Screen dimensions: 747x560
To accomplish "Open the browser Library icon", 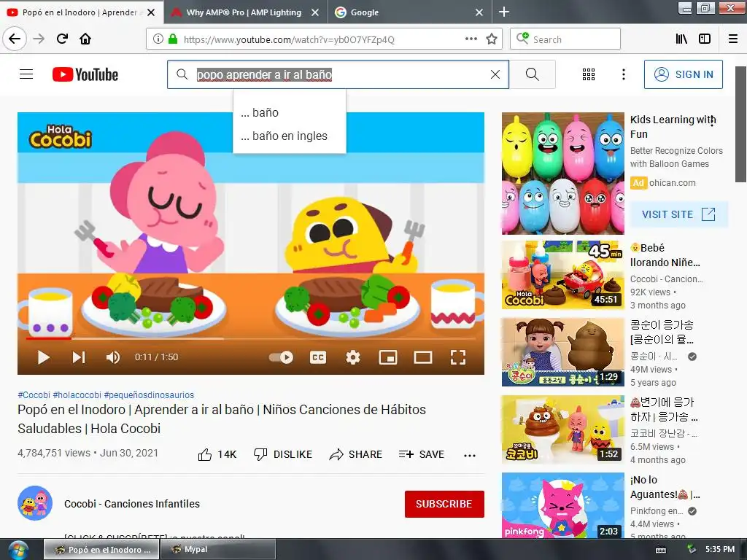I will point(682,39).
